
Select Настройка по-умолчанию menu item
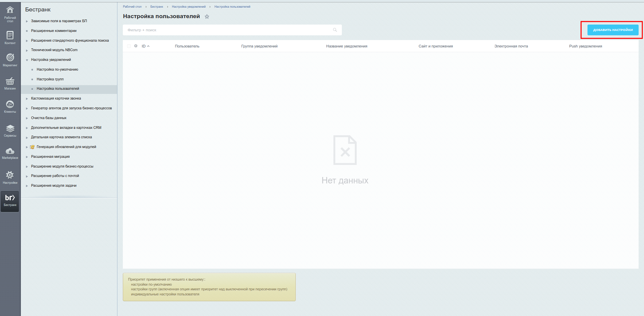57,69
